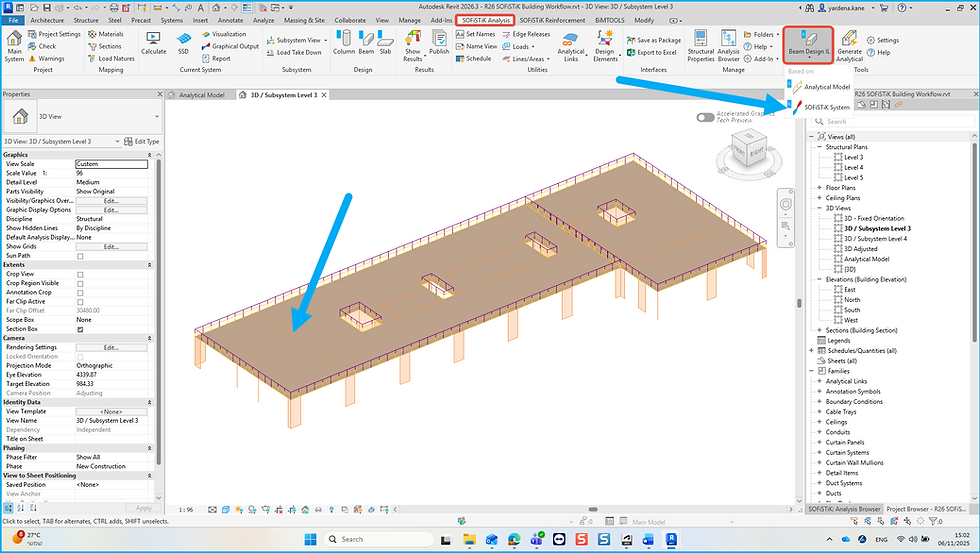
Task: Click Export to Excel
Action: pos(652,52)
